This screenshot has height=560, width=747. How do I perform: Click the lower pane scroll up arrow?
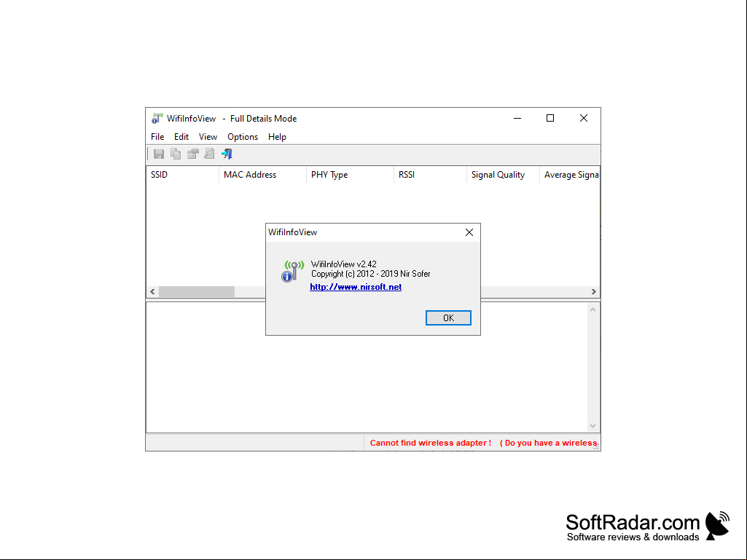593,309
